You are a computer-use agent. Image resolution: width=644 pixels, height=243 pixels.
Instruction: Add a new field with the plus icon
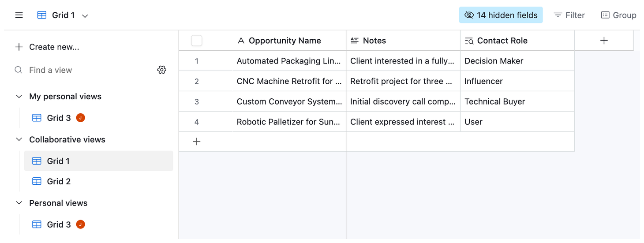(x=604, y=41)
